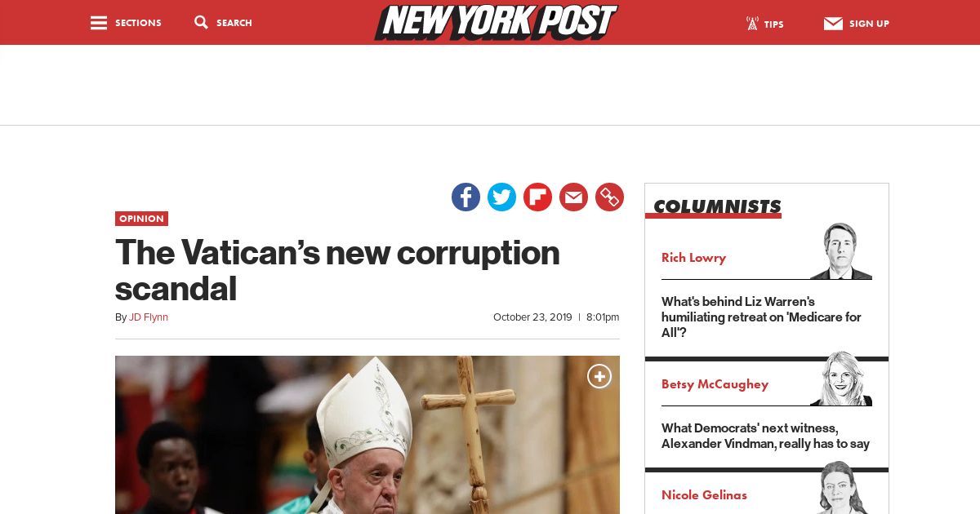Open Betsy McCaughey columnist link
Image resolution: width=980 pixels, height=514 pixels.
click(715, 384)
